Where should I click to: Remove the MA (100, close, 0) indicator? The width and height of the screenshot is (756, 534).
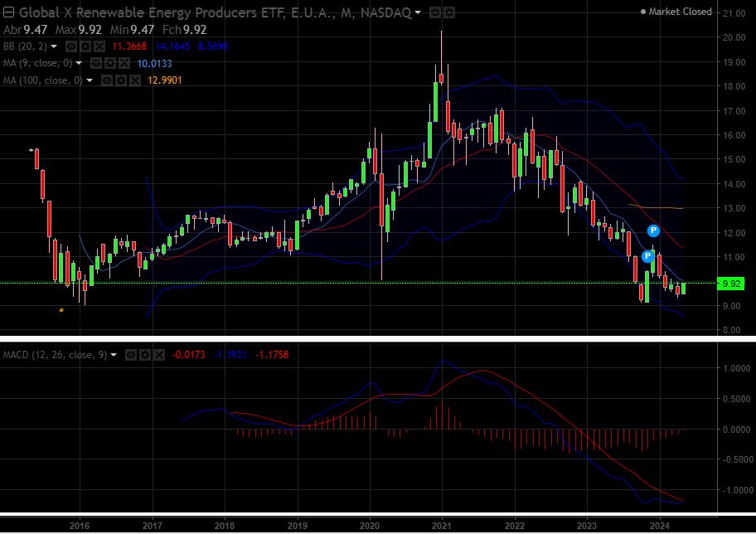coord(133,80)
